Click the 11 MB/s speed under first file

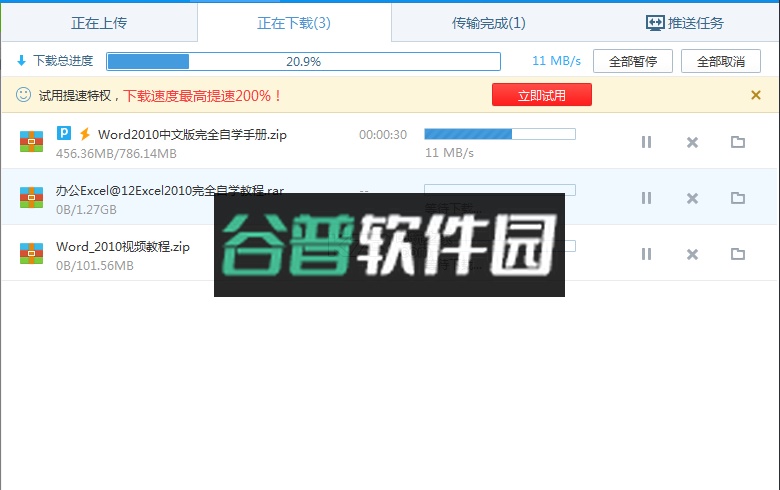point(449,153)
